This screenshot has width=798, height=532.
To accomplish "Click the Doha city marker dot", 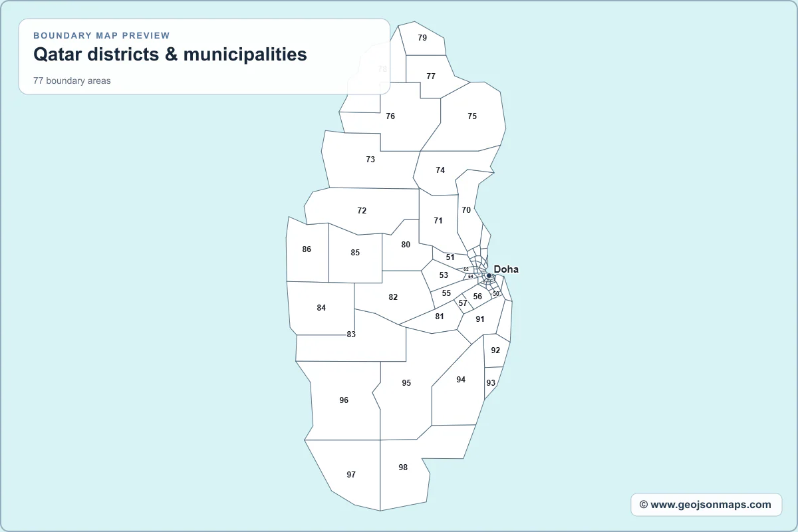I will pyautogui.click(x=489, y=275).
